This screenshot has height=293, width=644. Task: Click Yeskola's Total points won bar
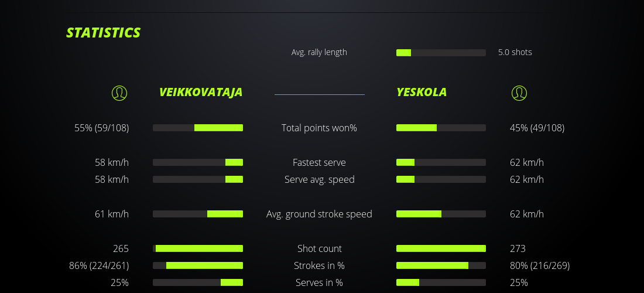(x=441, y=128)
